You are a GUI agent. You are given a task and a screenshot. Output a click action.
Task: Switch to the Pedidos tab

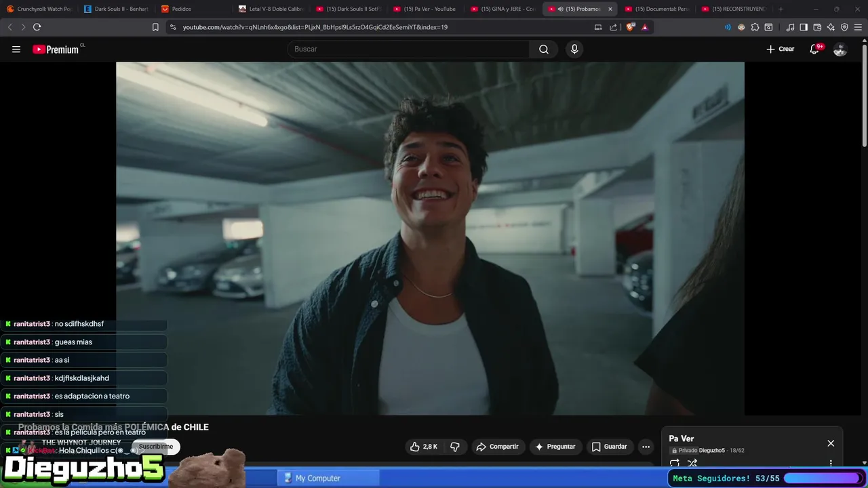click(x=193, y=9)
